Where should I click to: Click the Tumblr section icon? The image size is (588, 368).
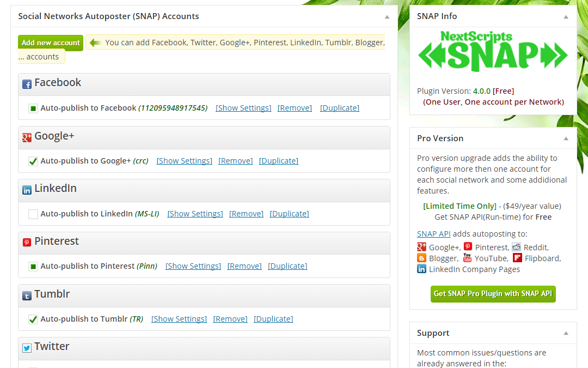pyautogui.click(x=27, y=296)
